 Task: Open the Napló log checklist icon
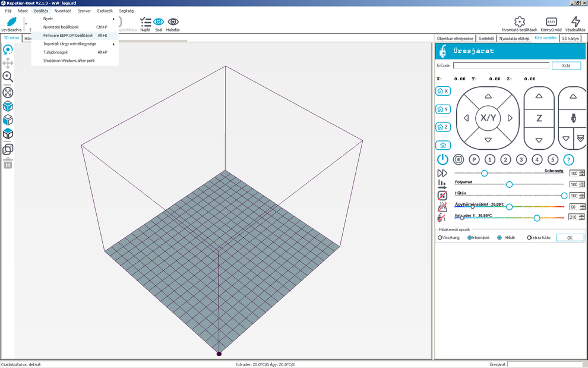click(x=145, y=22)
